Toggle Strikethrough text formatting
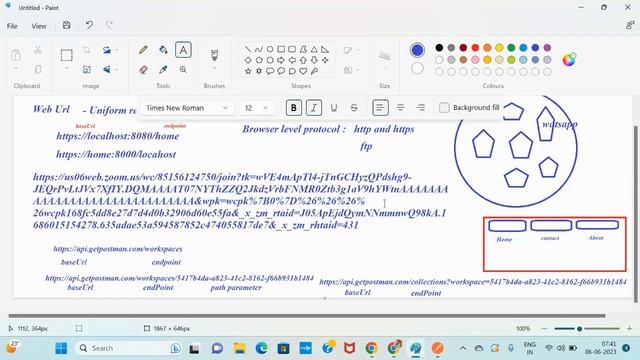The width and height of the screenshot is (640, 360). click(x=354, y=108)
